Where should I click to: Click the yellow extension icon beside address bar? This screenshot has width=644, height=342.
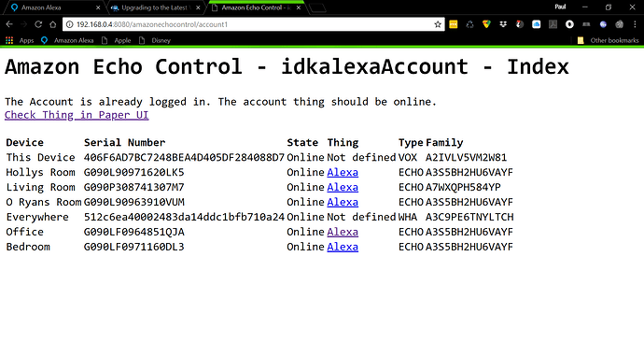pos(454,24)
